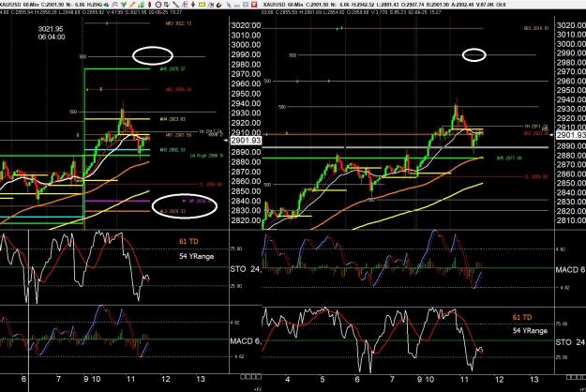Select the diagonal trend line drawing tool
Image resolution: width=586 pixels, height=392 pixels.
point(175,5)
